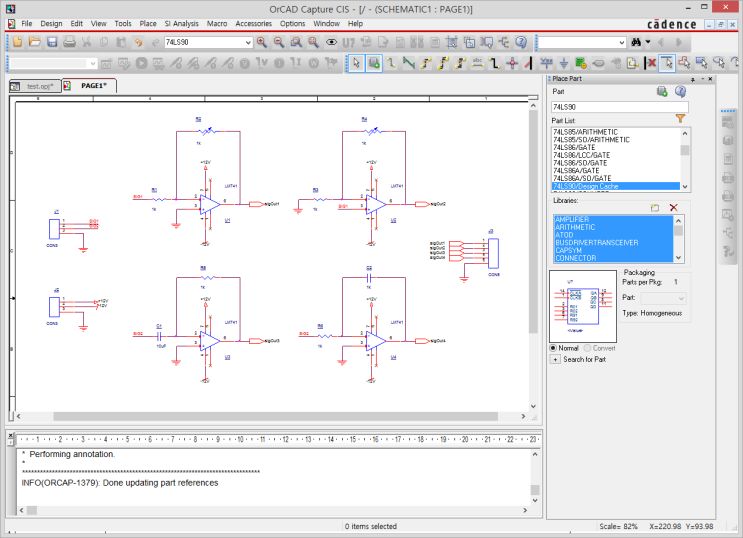Click the Zoom Out magnifier icon

click(279, 42)
